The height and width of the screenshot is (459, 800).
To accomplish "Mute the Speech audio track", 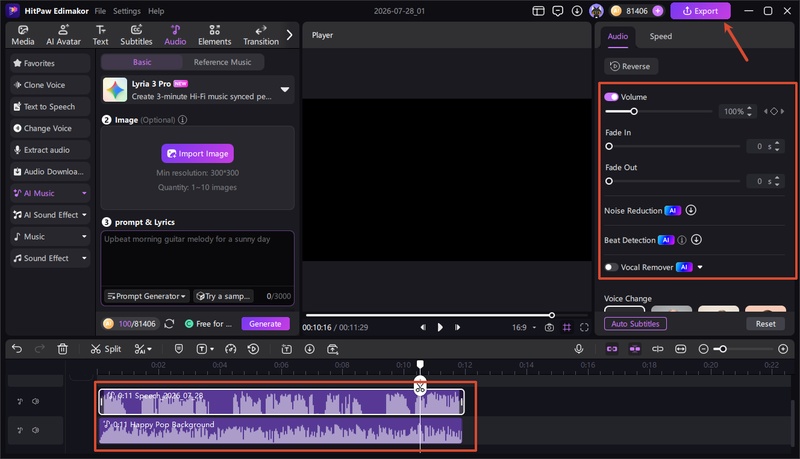I will (35, 401).
